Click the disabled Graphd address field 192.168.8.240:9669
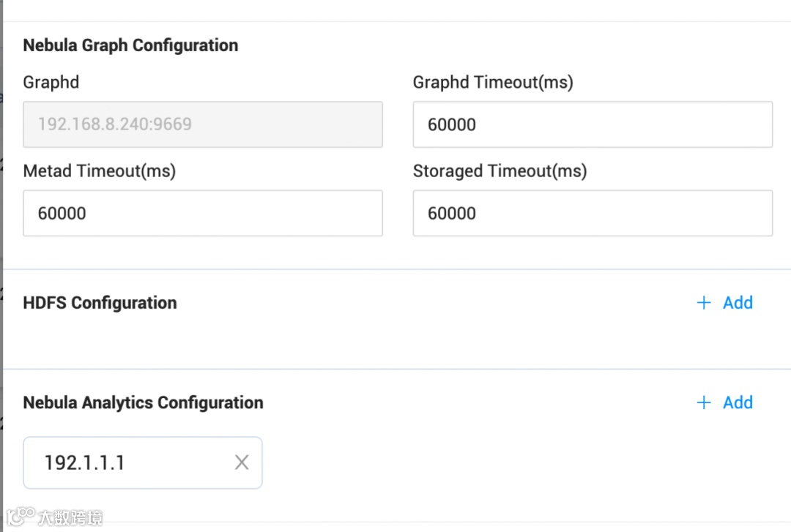The height and width of the screenshot is (532, 791). click(202, 124)
